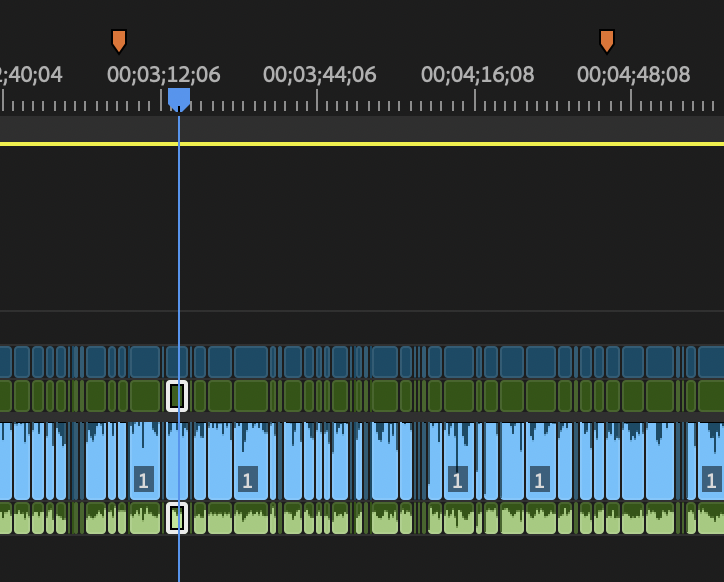The width and height of the screenshot is (724, 582).
Task: Select the white-outlined light green waveform clip
Action: pos(177,518)
